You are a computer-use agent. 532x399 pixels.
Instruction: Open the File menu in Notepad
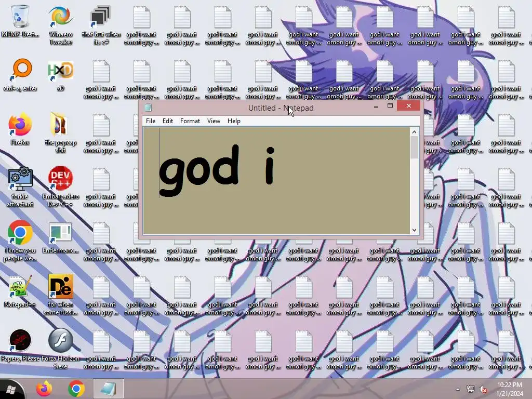tap(151, 121)
